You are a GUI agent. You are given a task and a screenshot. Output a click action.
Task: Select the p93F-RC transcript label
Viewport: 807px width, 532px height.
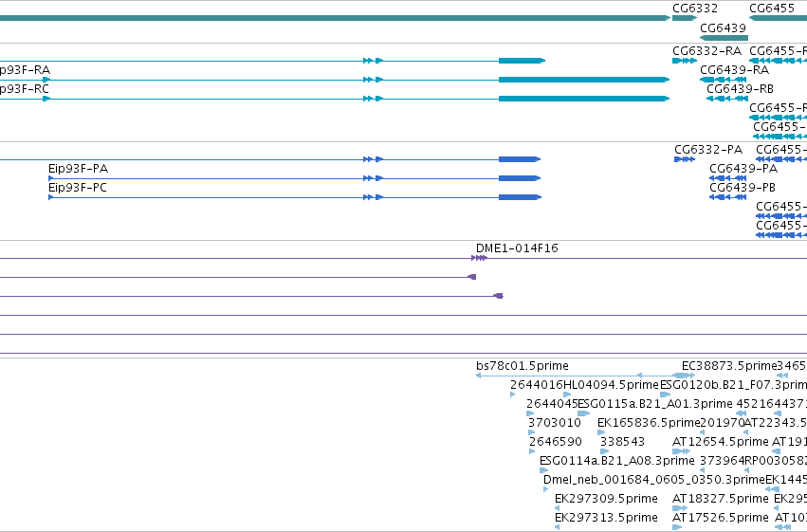(x=25, y=89)
